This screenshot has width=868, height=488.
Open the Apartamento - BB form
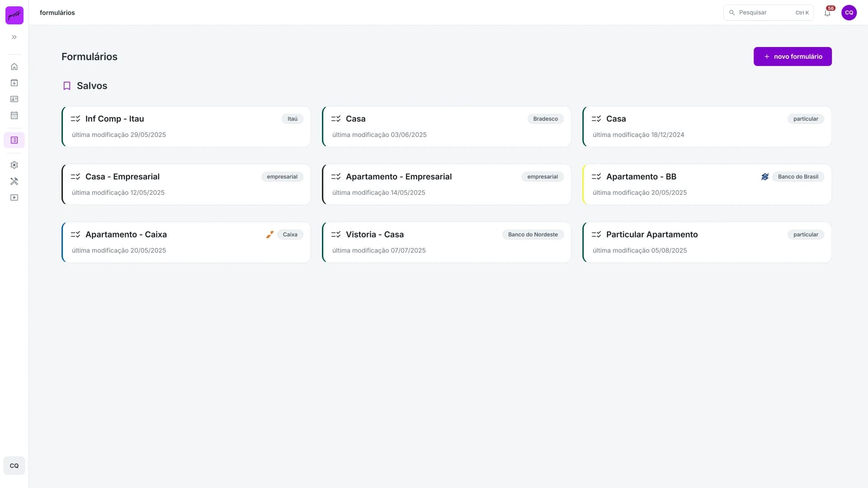(707, 184)
